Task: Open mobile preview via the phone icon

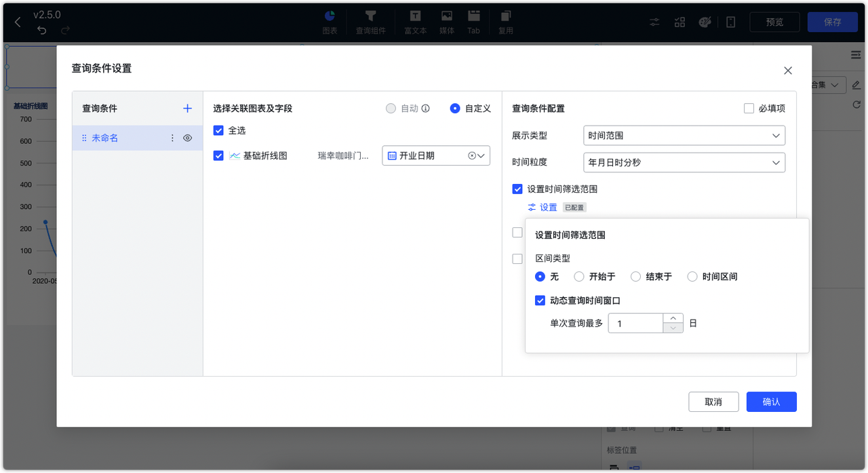Action: [x=730, y=22]
